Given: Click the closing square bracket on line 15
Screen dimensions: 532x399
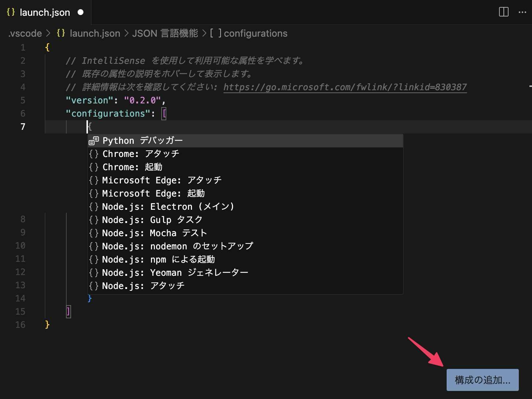Looking at the screenshot, I should pos(69,312).
